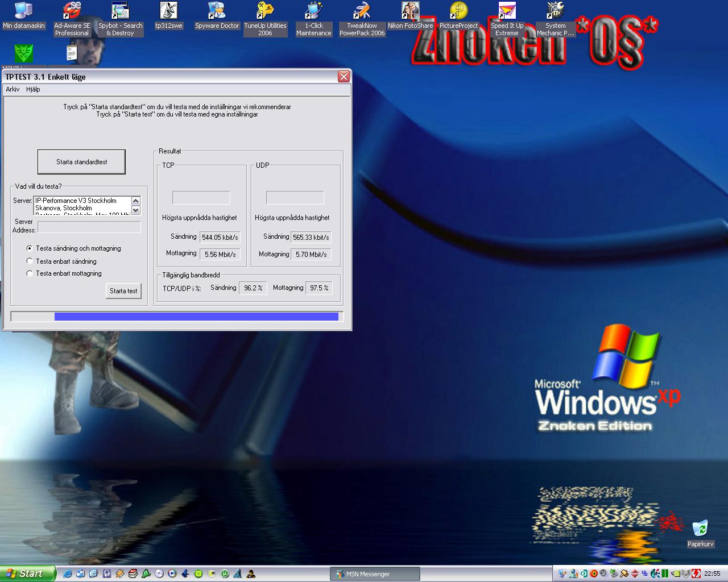
Task: Select IP-Performance V3 Stockholm server
Action: pyautogui.click(x=82, y=201)
